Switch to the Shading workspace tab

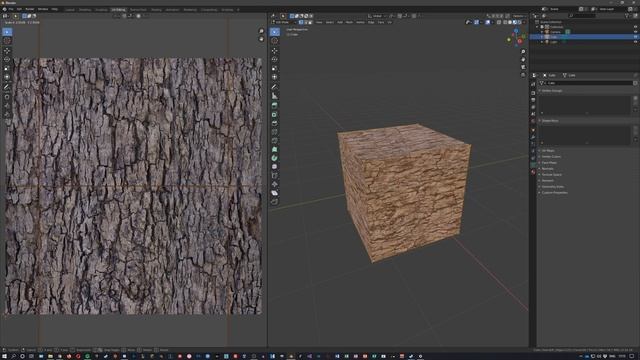click(x=156, y=9)
